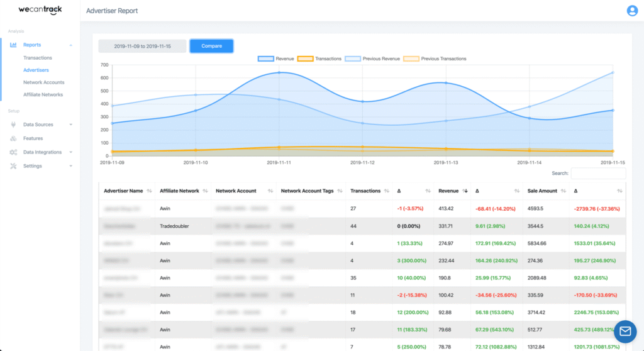Image resolution: width=644 pixels, height=351 pixels.
Task: Open the mail chat widget icon
Action: pyautogui.click(x=625, y=331)
